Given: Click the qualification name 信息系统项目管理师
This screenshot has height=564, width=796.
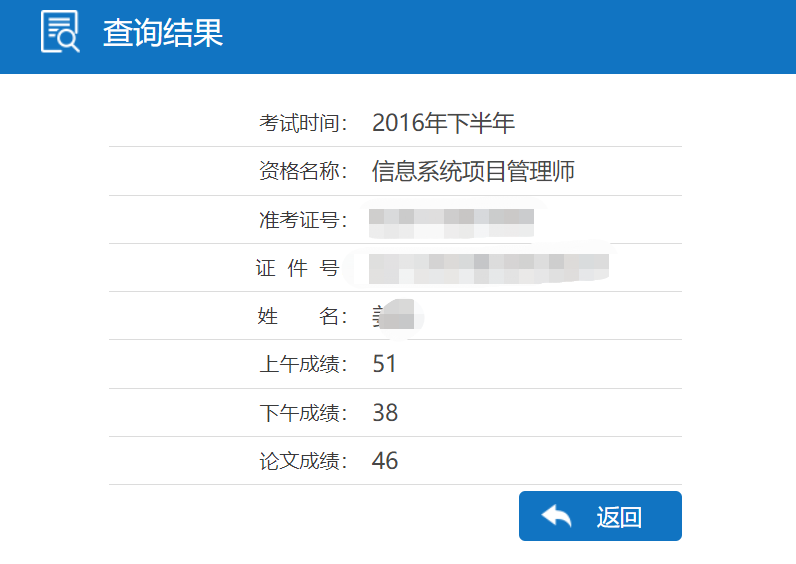Looking at the screenshot, I should [473, 171].
